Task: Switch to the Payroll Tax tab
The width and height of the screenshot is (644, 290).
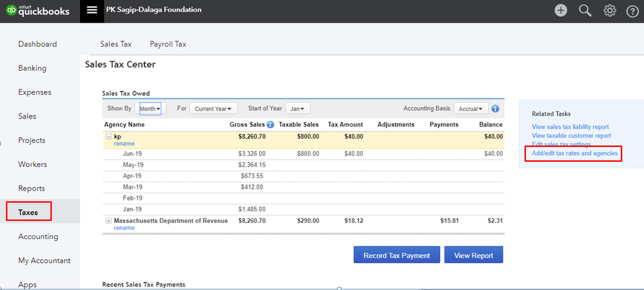Action: (168, 44)
